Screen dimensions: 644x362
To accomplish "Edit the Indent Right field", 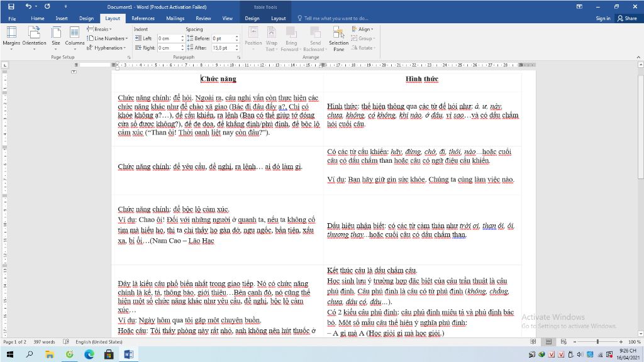I will point(169,48).
